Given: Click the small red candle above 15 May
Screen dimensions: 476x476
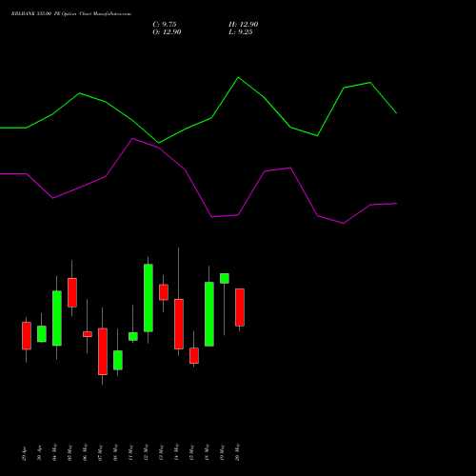Looking at the screenshot, I should tap(194, 356).
